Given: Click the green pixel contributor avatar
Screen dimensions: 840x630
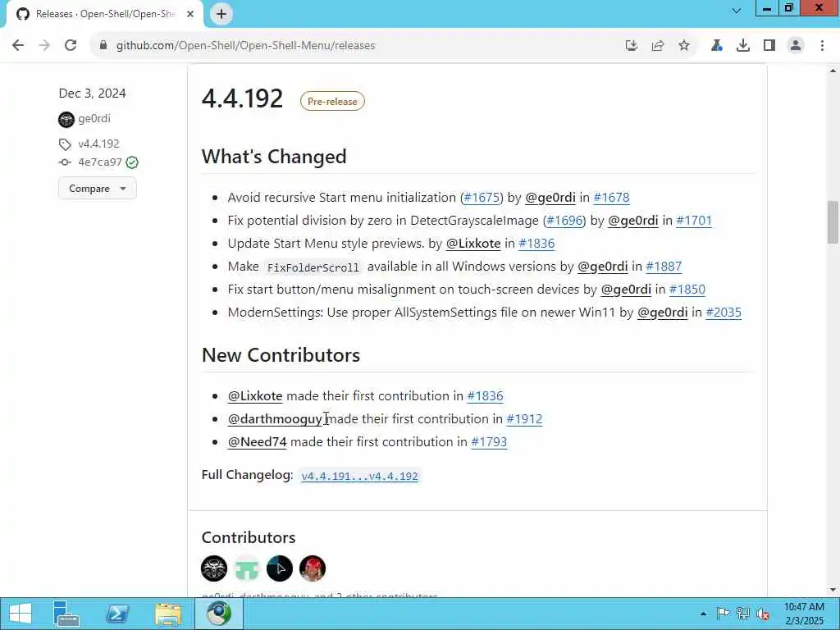Looking at the screenshot, I should [247, 568].
